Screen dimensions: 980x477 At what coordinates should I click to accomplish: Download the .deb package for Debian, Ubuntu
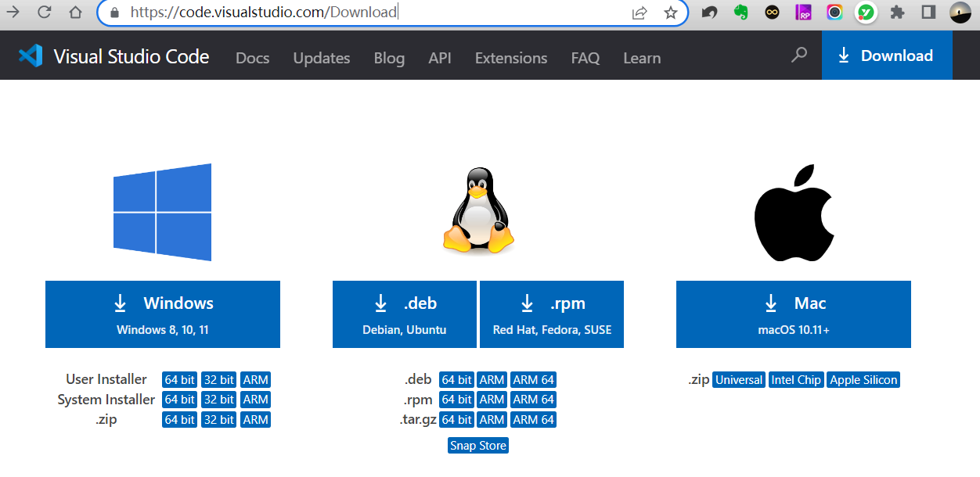pyautogui.click(x=405, y=314)
